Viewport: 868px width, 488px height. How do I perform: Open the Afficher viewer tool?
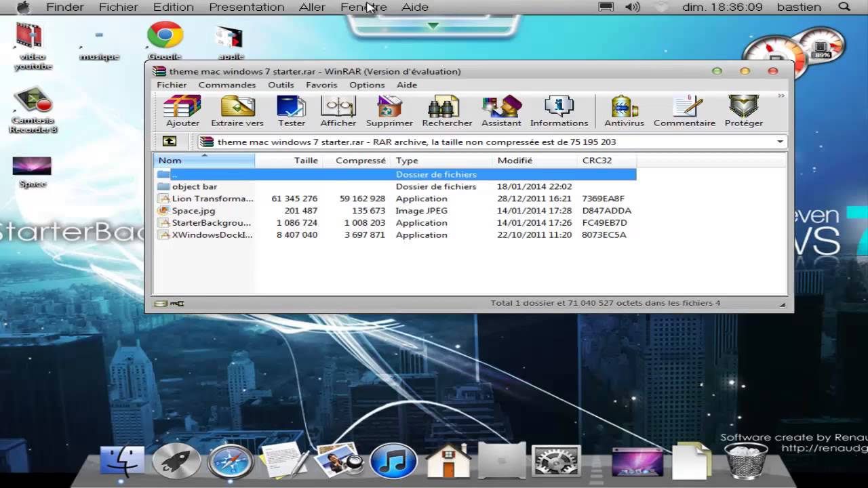(338, 111)
